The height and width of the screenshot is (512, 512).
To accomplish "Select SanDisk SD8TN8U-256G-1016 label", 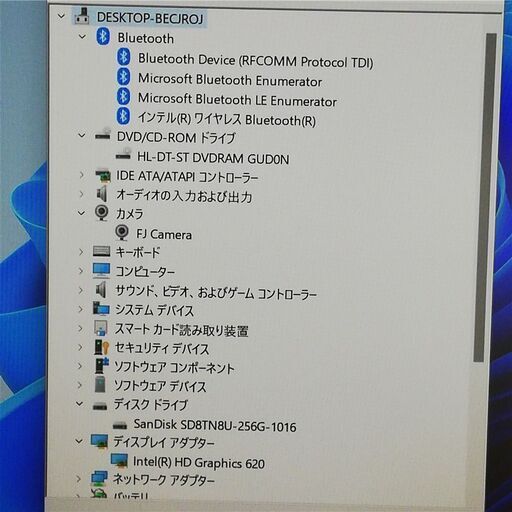I will [x=215, y=425].
